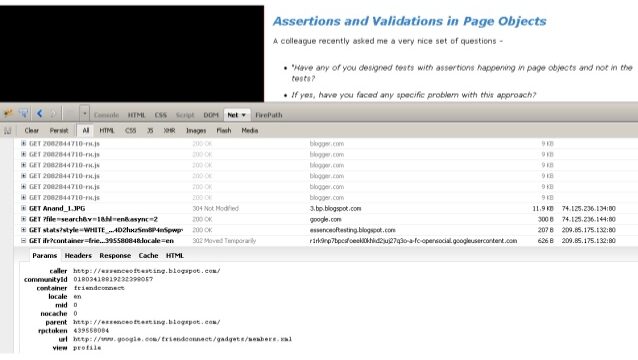This screenshot has height=360, width=638.
Task: Filter requests by CSS type
Action: point(131,131)
